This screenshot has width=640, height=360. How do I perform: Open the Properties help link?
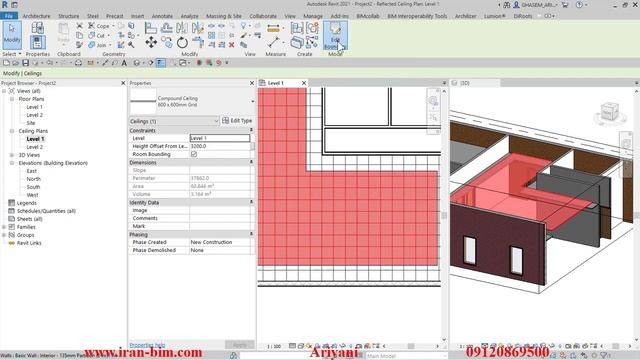147,345
